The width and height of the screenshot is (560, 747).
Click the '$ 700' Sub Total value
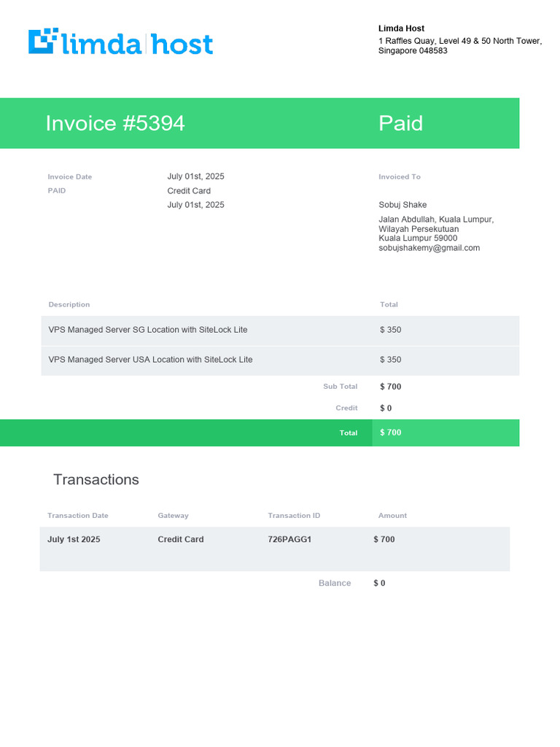tap(391, 387)
